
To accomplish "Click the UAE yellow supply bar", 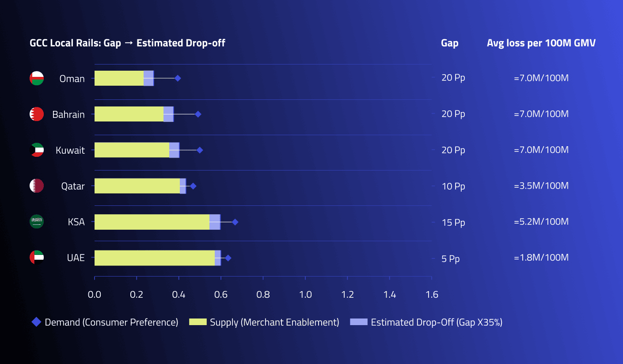I will pyautogui.click(x=155, y=258).
